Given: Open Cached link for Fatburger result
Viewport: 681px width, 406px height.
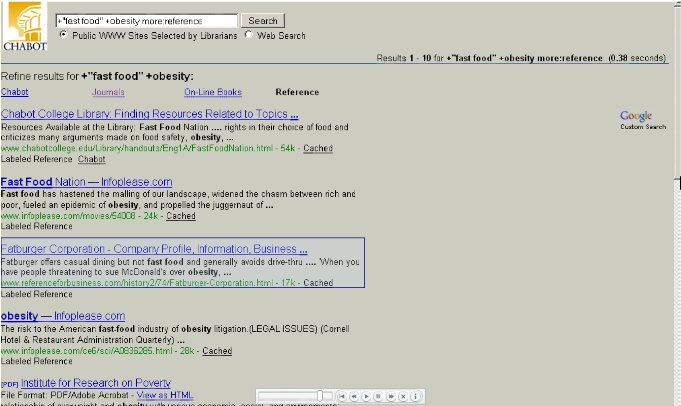Looking at the screenshot, I should pyautogui.click(x=318, y=283).
